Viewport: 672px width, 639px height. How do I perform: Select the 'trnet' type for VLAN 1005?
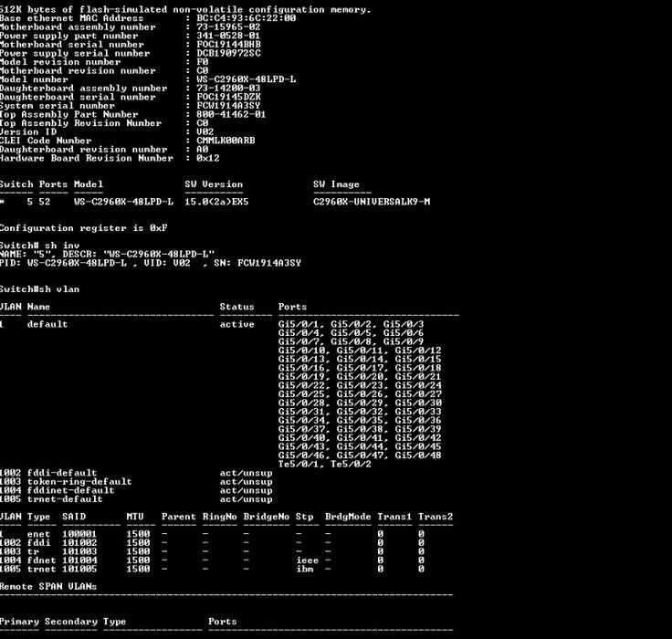click(x=42, y=569)
